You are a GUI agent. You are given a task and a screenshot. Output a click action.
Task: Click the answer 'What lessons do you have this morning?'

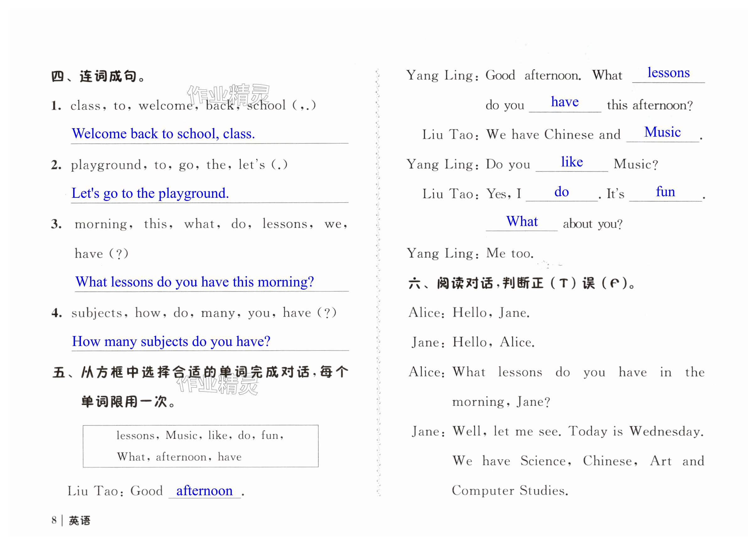(x=195, y=282)
